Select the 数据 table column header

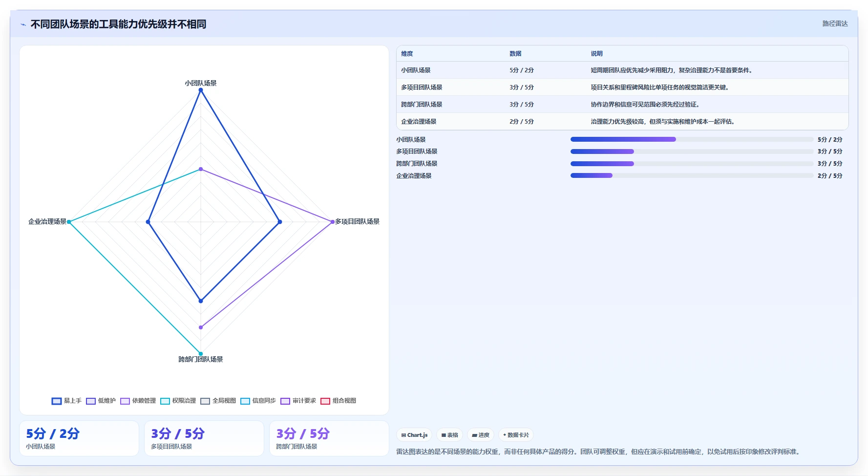(x=515, y=54)
